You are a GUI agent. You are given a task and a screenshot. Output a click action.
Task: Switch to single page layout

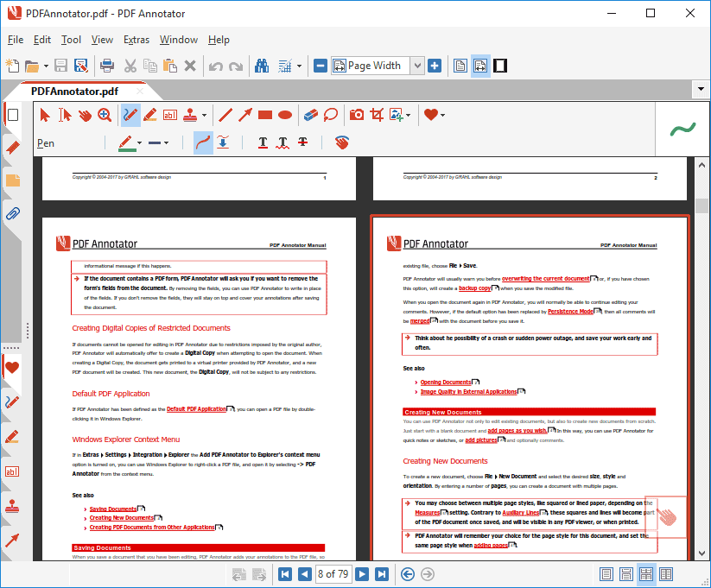(606, 574)
